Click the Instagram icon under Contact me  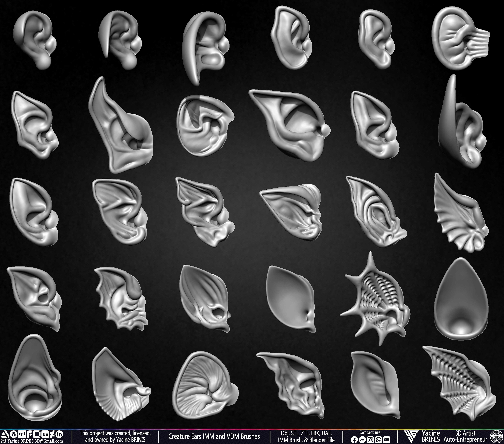coord(370,440)
